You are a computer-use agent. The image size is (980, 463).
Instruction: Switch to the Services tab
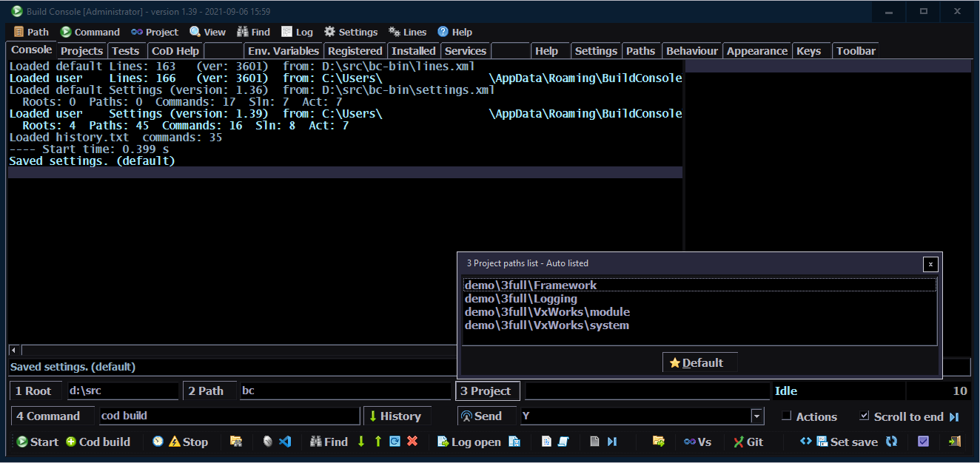coord(466,51)
